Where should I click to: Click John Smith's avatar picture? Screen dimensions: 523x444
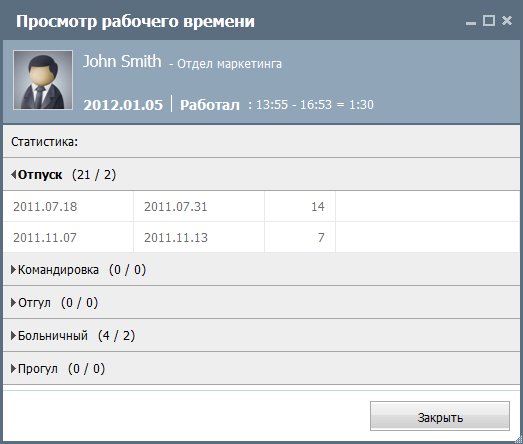click(43, 80)
